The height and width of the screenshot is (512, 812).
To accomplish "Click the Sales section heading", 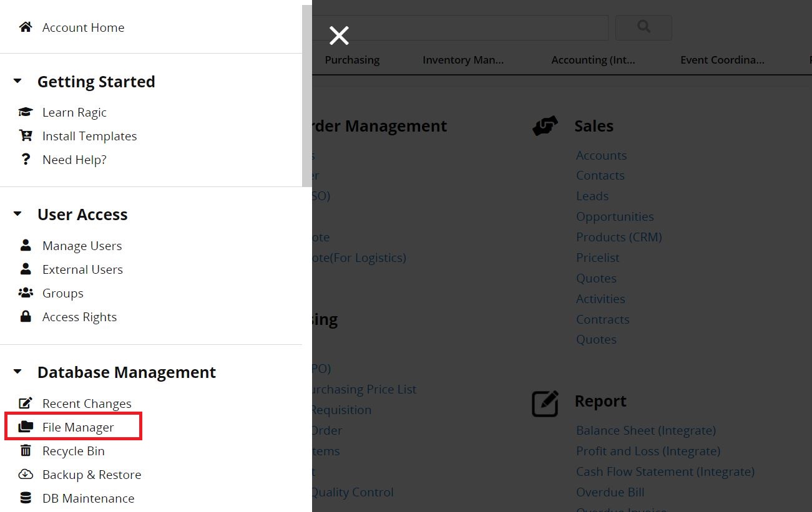I will tap(594, 126).
